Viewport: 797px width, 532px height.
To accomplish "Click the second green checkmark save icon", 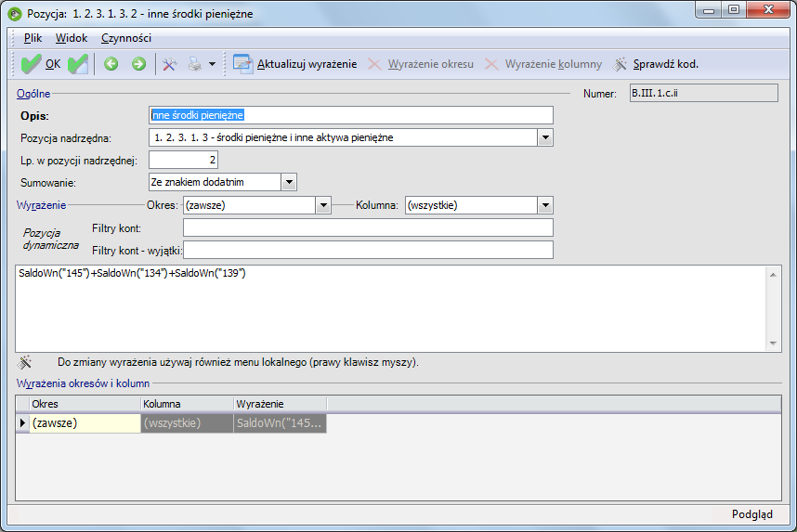I will point(78,64).
